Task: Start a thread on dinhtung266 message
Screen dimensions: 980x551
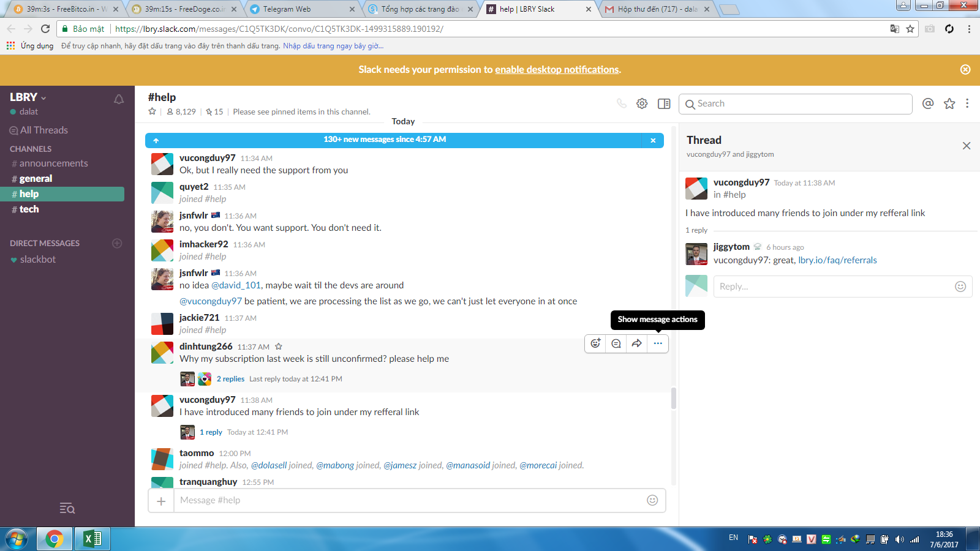Action: (616, 343)
